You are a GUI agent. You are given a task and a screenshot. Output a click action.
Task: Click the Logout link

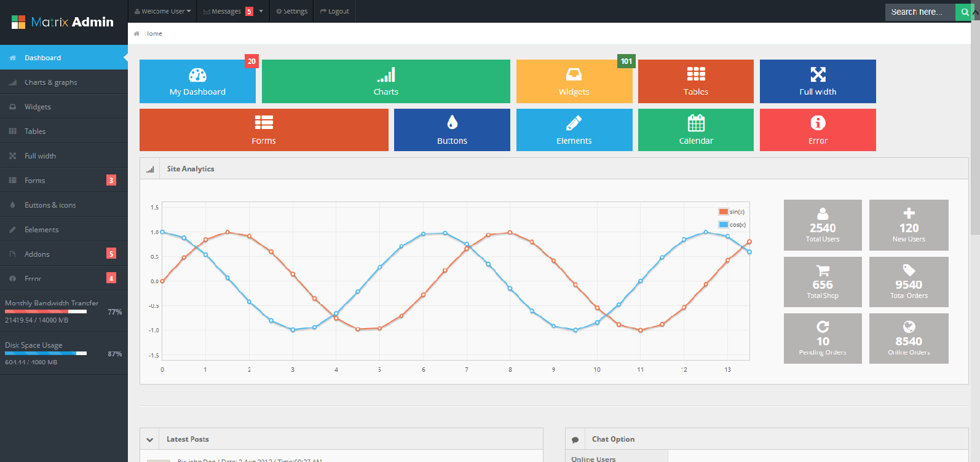tap(334, 11)
